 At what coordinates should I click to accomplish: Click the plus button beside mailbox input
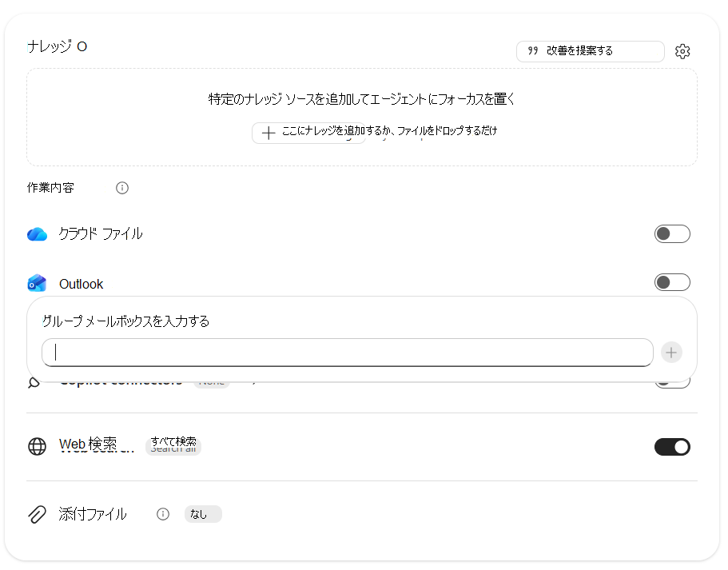click(x=671, y=353)
